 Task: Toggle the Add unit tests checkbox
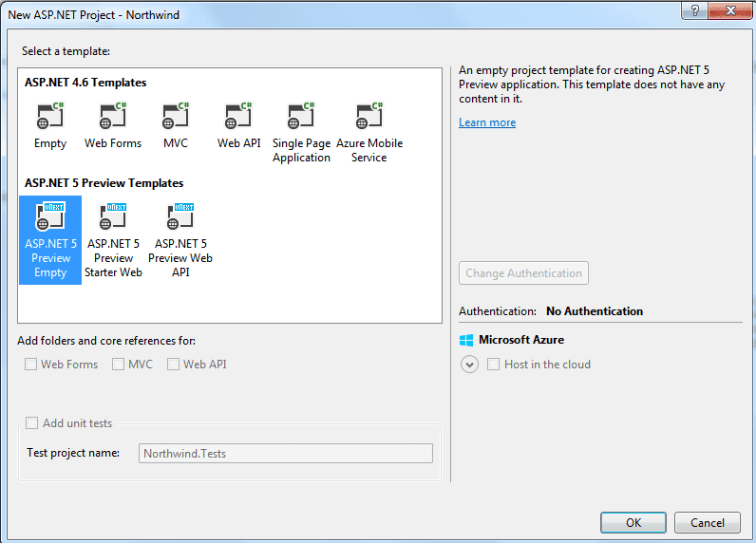(32, 423)
